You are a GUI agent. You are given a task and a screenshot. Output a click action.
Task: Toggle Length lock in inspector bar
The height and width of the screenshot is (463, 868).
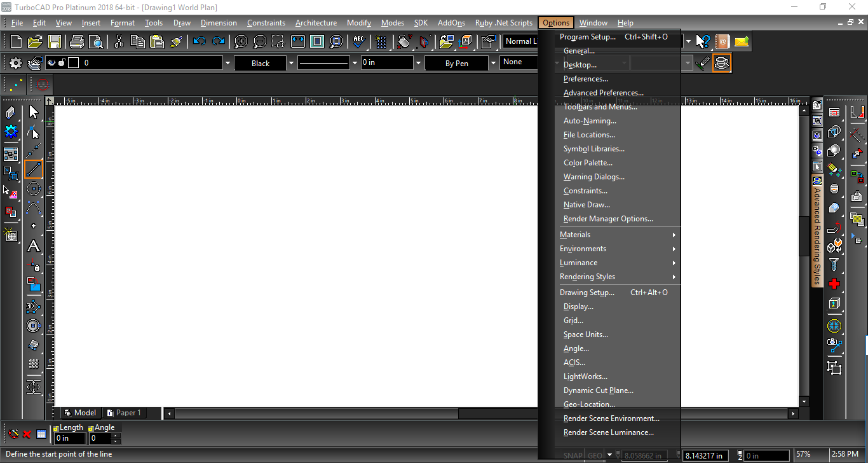click(x=56, y=428)
